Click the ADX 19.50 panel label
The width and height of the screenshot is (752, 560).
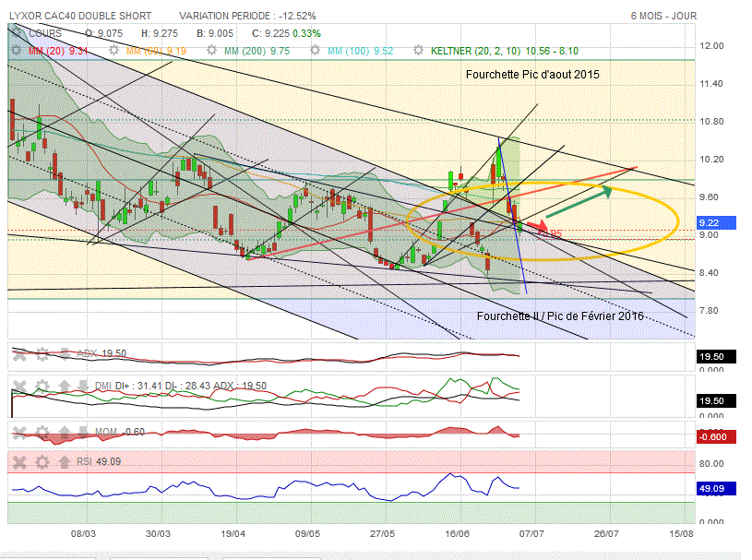pyautogui.click(x=101, y=353)
